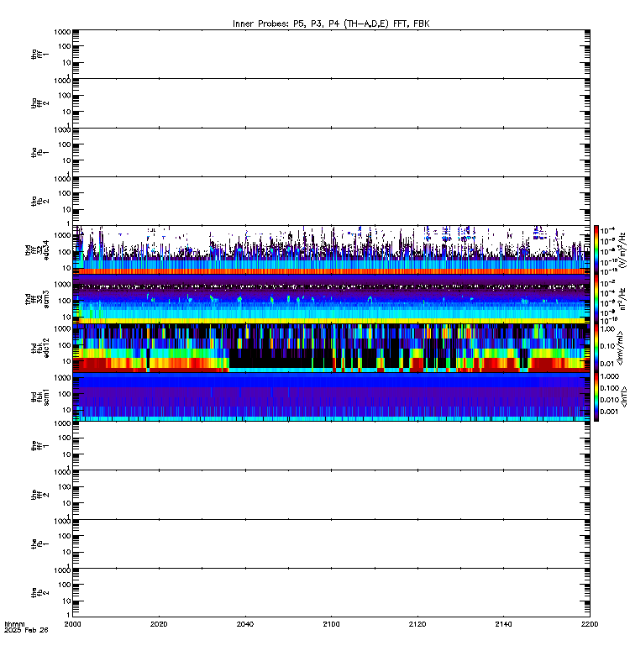
Task: Click the "nT²/Hz" color bar unit label
Action: (623, 299)
